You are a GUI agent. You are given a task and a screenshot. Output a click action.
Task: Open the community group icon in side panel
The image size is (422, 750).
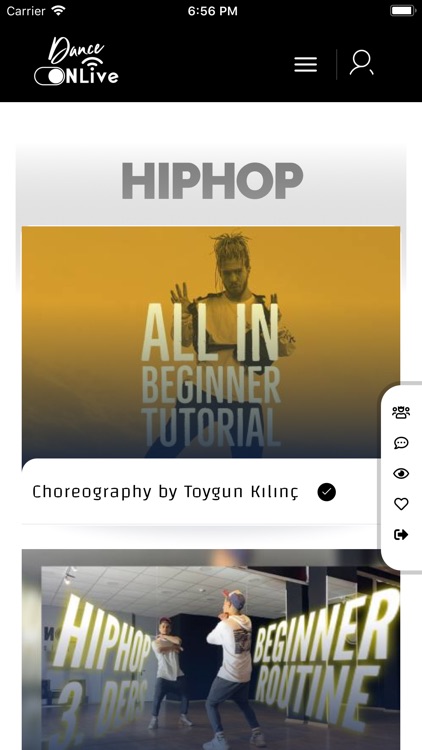[x=401, y=412]
